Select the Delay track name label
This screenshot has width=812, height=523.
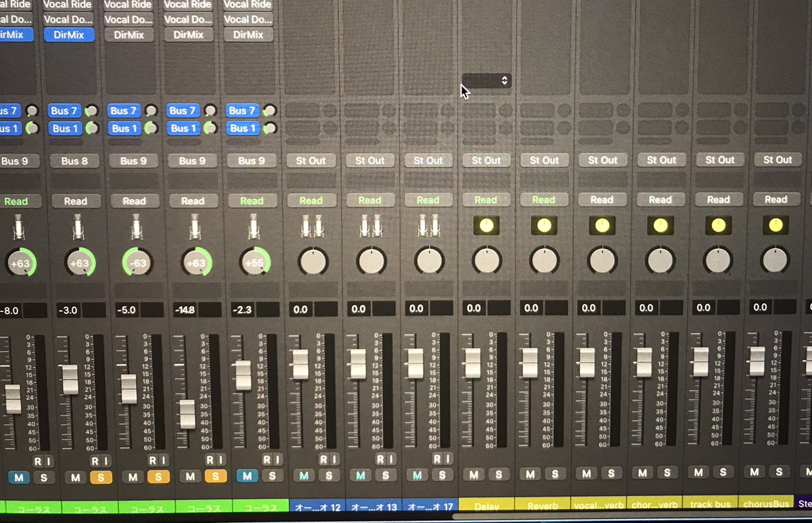(487, 505)
